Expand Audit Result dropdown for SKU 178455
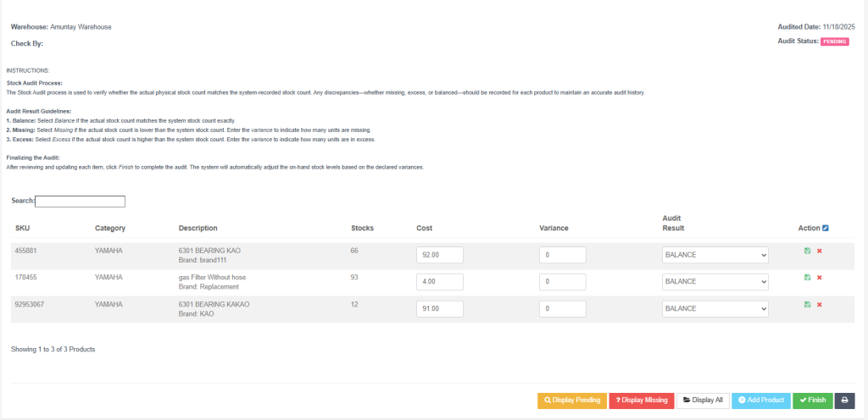The image size is (868, 420). (x=715, y=282)
